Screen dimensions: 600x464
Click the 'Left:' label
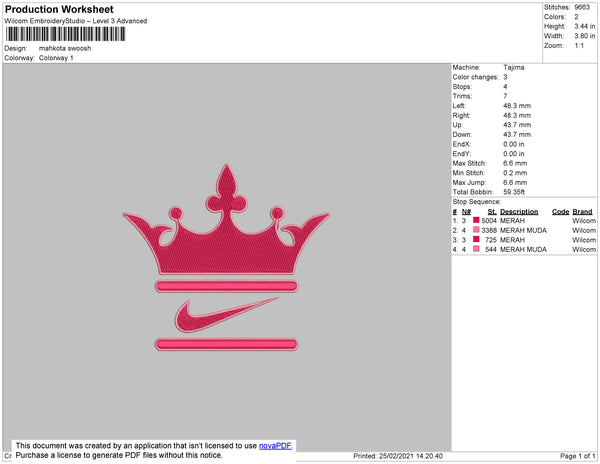click(x=459, y=106)
